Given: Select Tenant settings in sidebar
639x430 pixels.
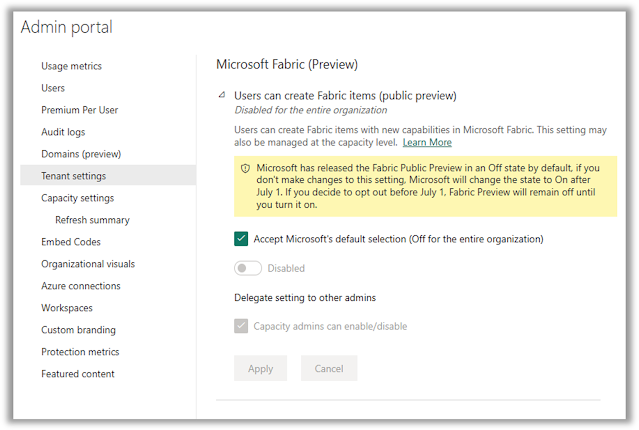Looking at the screenshot, I should (x=74, y=176).
